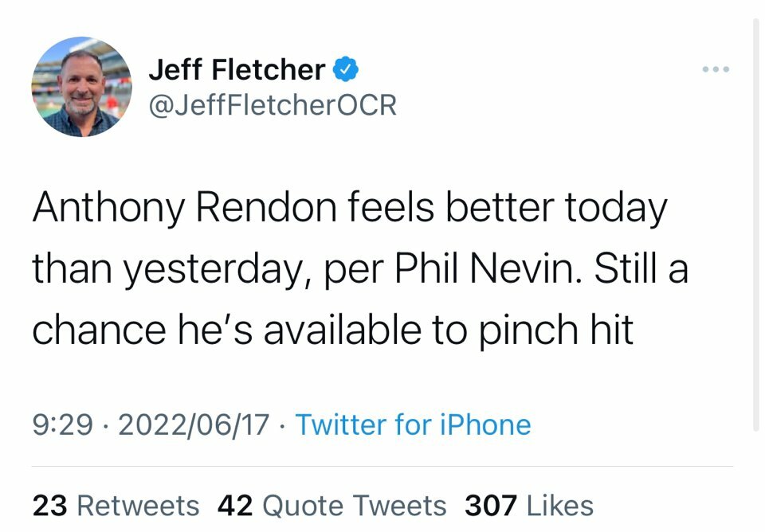Click the 9:29 timestamp
765x532 pixels.
click(66, 424)
